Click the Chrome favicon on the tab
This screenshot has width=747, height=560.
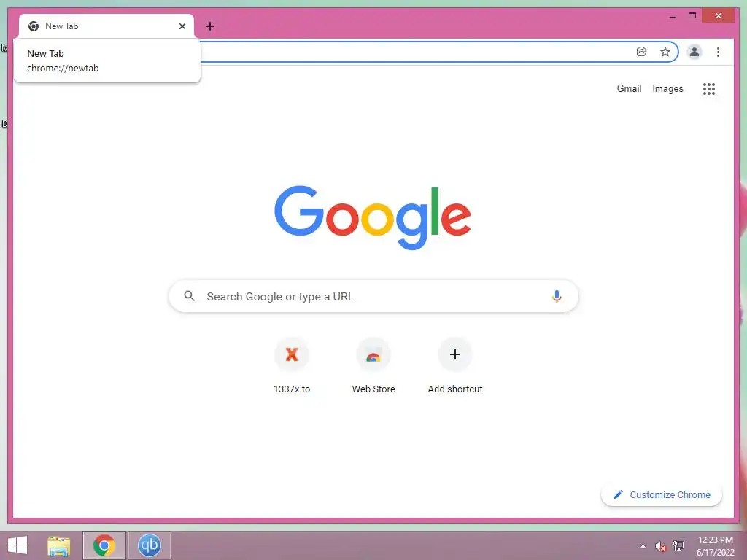[34, 26]
